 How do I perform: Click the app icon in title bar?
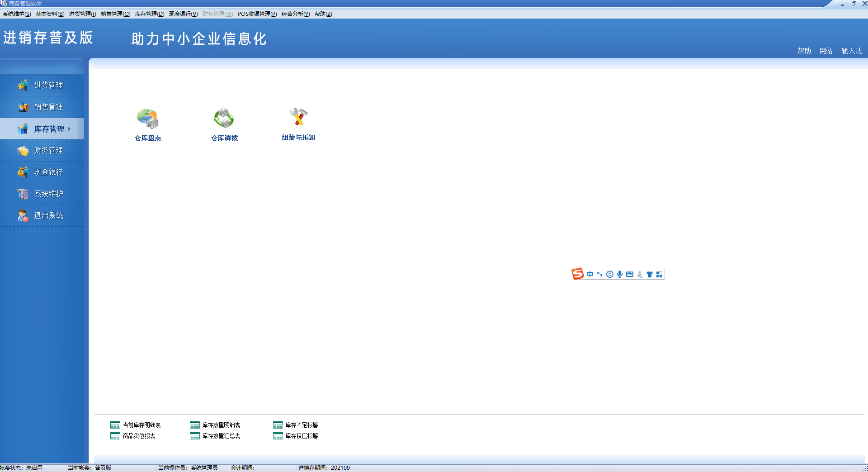tap(4, 3)
